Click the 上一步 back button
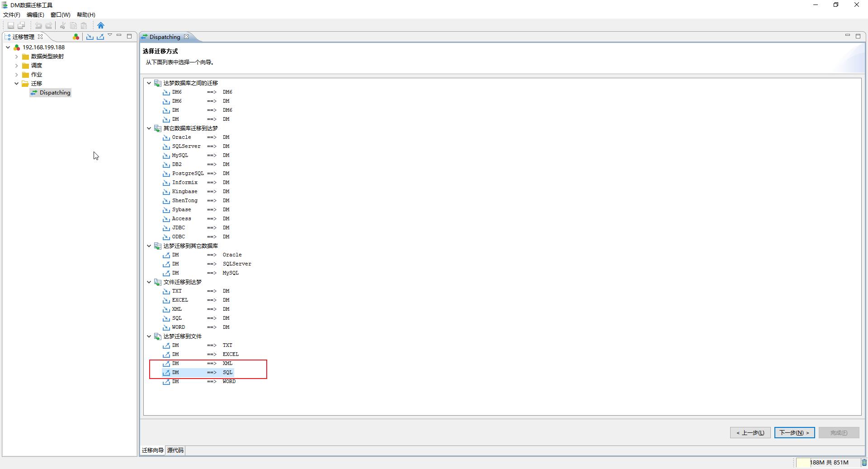This screenshot has width=868, height=469. [x=750, y=433]
